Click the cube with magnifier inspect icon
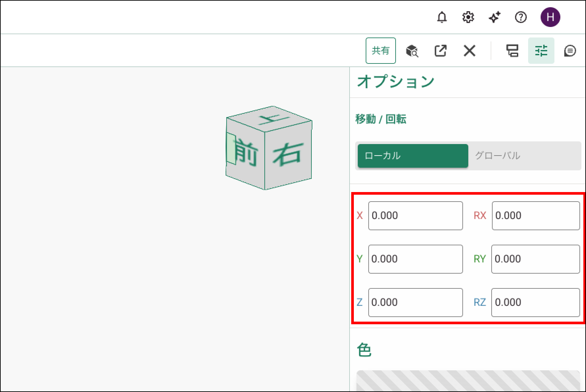Viewport: 586px width, 392px height. (x=412, y=51)
